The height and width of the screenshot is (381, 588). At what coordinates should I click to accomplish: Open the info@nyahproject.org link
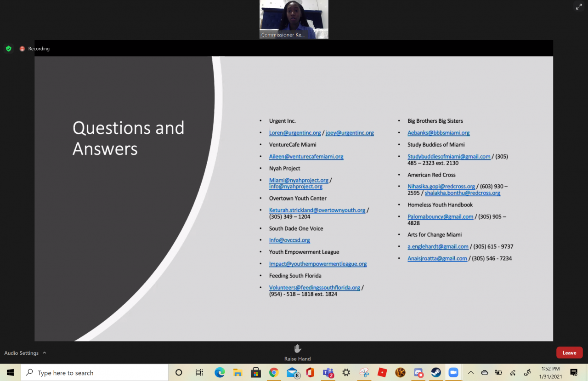tap(296, 187)
